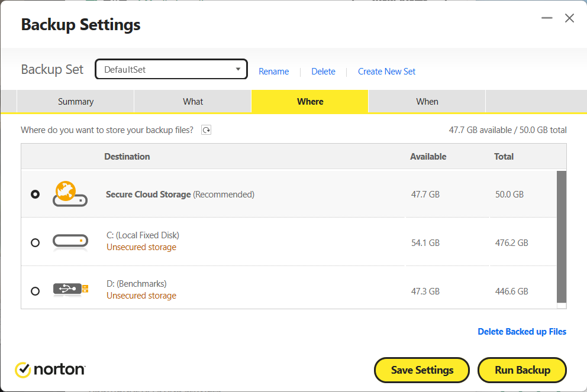
Task: Select D: Benchmarks radio button
Action: [35, 291]
